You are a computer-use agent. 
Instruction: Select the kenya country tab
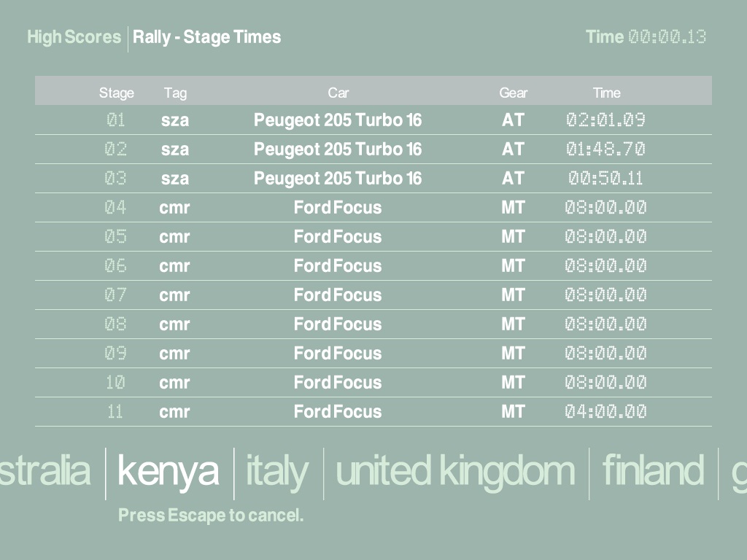coord(169,471)
